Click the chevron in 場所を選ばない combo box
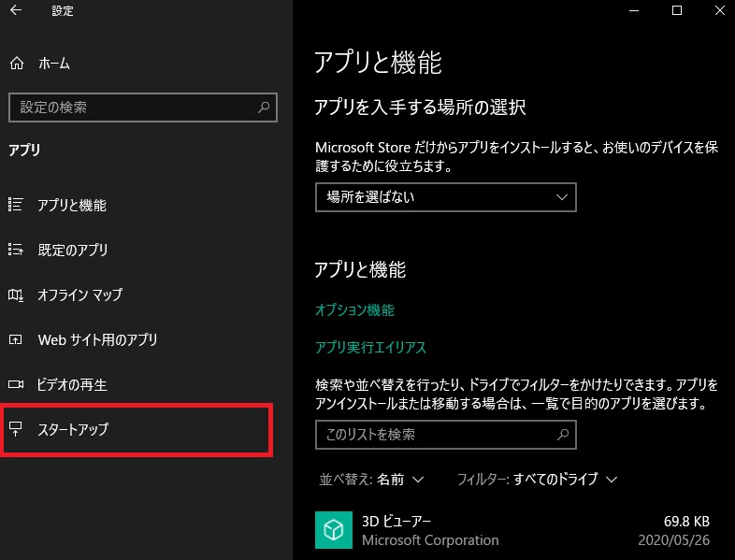This screenshot has height=560, width=735. pyautogui.click(x=562, y=197)
